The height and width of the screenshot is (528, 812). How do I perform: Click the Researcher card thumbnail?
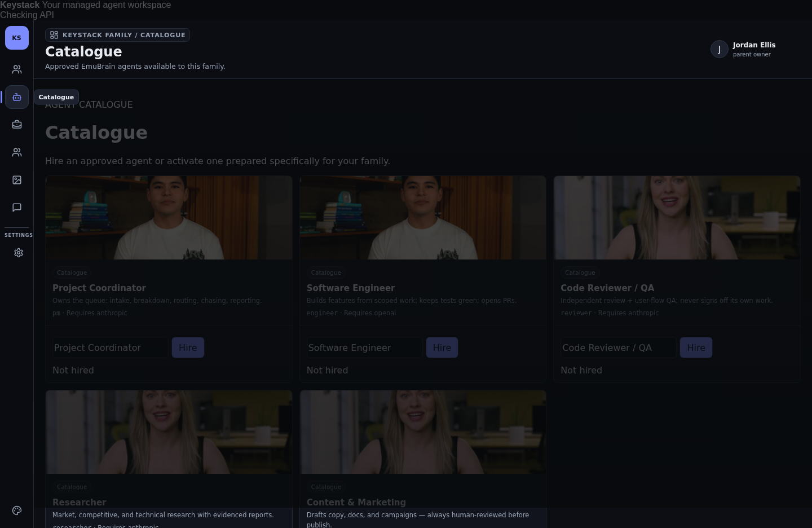[169, 432]
